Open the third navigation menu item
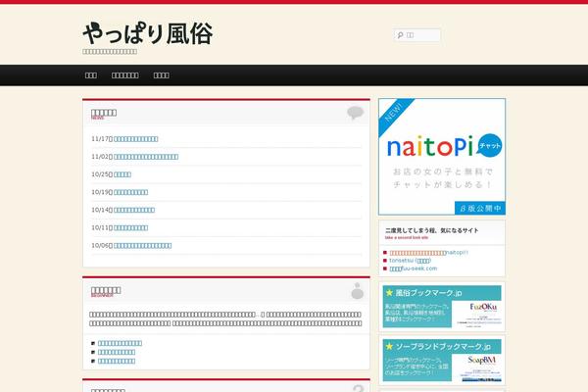Screen dimensions: 588x392 [x=162, y=75]
